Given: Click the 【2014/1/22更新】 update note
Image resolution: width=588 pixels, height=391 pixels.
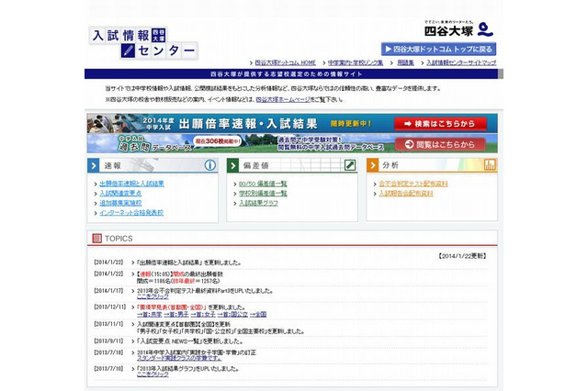Looking at the screenshot, I should pyautogui.click(x=462, y=256).
